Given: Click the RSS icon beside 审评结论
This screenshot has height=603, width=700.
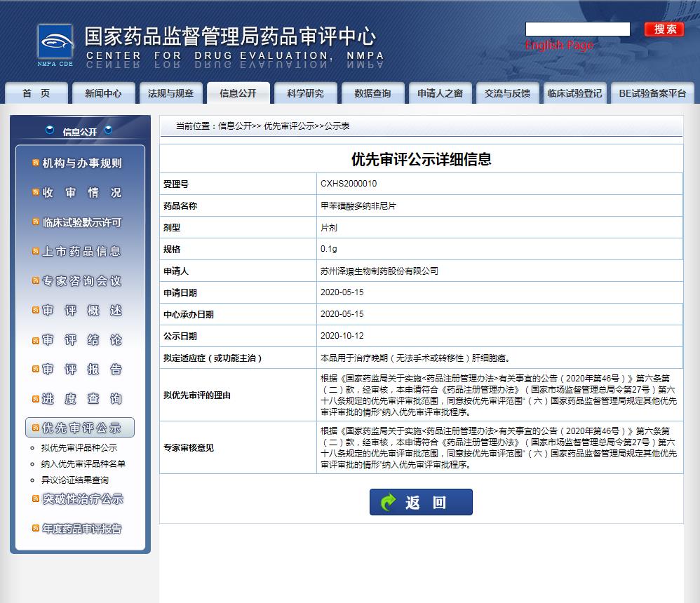Looking at the screenshot, I should pos(36,340).
